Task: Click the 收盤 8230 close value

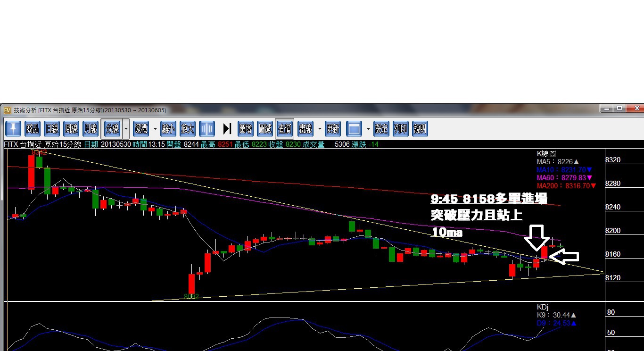Action: pos(284,144)
